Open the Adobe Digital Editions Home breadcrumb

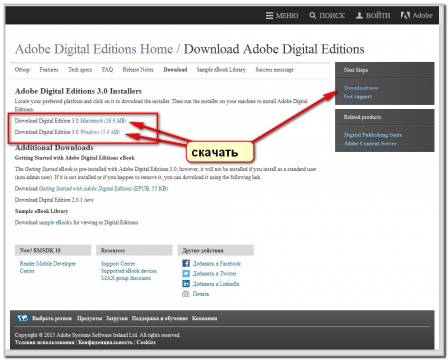[x=94, y=49]
